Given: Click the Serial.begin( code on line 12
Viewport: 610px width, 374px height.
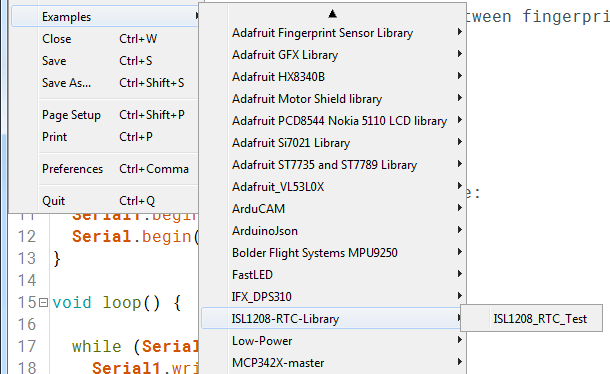Looking at the screenshot, I should pyautogui.click(x=135, y=236).
